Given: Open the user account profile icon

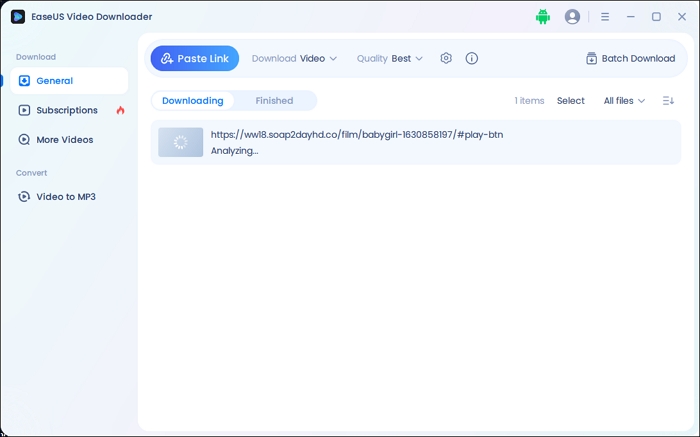Looking at the screenshot, I should pyautogui.click(x=572, y=17).
